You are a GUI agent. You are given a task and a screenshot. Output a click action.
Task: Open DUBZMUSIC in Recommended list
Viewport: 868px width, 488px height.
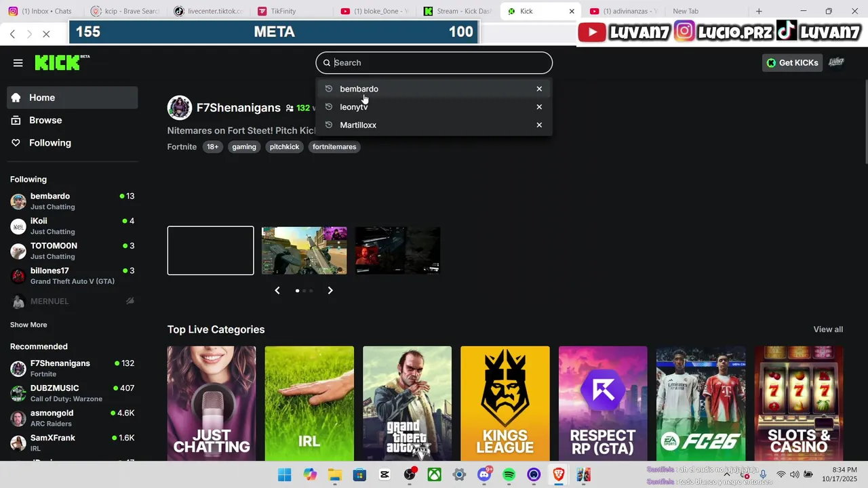[73, 393]
